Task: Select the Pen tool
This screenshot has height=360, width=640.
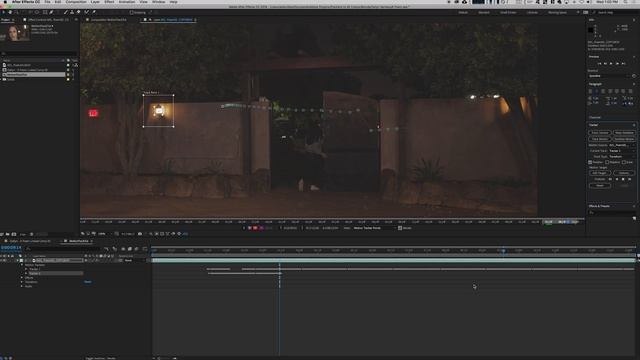Action: tap(51, 12)
